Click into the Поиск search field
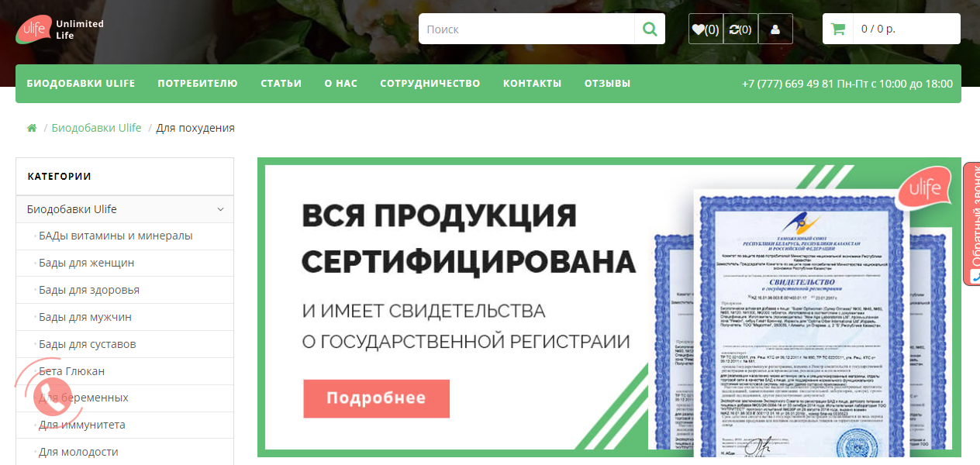The width and height of the screenshot is (980, 465). (x=527, y=29)
